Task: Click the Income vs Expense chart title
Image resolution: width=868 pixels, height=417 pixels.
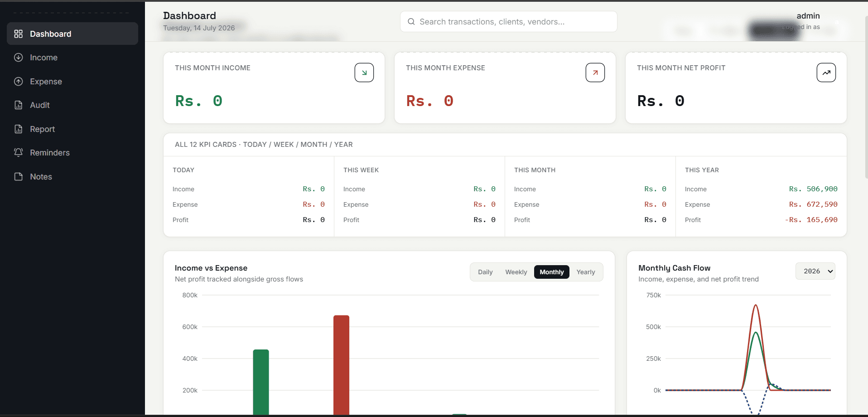Action: [x=211, y=268]
